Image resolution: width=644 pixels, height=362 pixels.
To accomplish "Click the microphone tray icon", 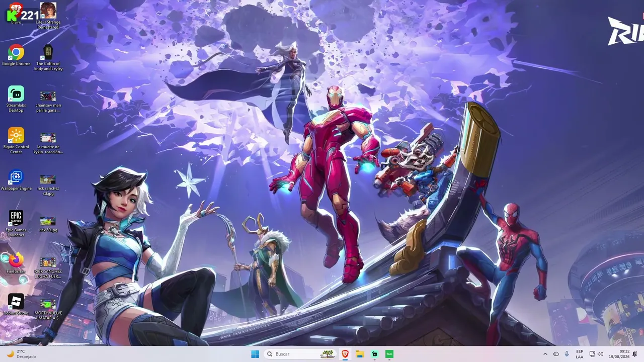I will (x=567, y=354).
